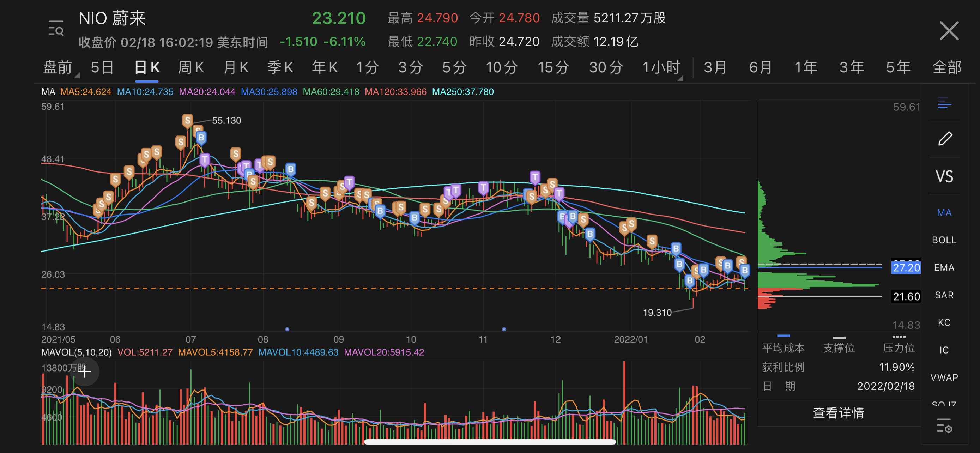Switch off the active MA indicator
The height and width of the screenshot is (453, 980).
pos(944,212)
